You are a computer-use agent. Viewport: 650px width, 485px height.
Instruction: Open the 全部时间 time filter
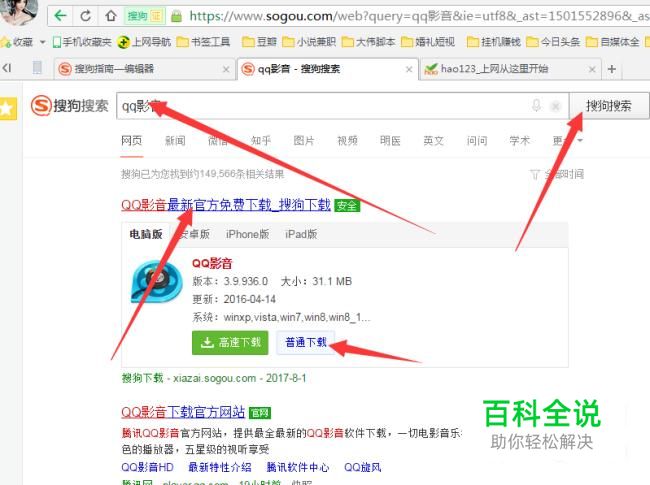point(557,175)
